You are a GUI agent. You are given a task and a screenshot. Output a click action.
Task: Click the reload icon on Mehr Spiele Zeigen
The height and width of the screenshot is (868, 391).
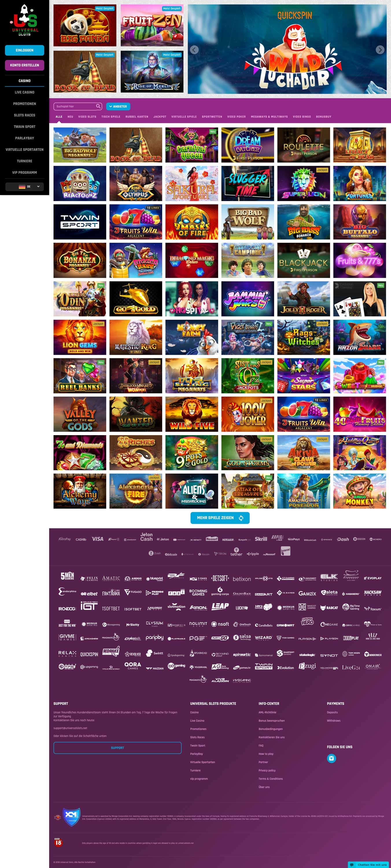coord(241,518)
